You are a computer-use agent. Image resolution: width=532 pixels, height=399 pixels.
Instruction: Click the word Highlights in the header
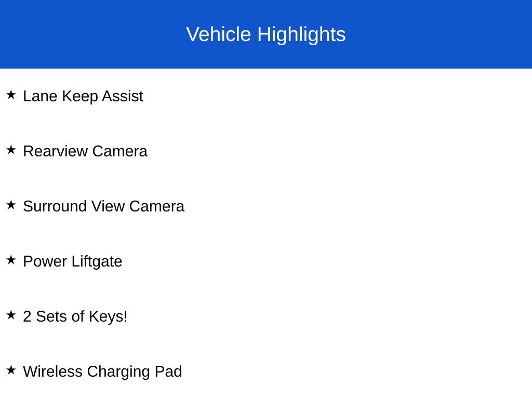coord(301,34)
